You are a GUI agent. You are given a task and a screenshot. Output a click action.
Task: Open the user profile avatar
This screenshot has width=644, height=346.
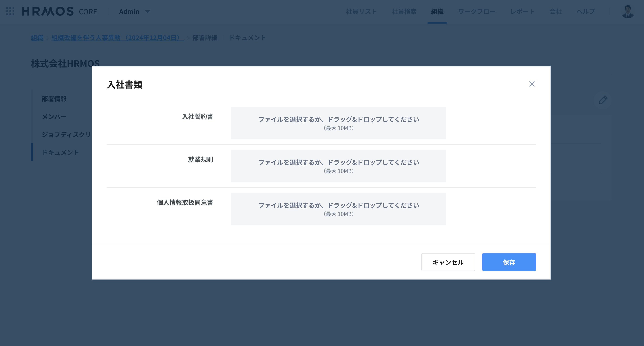coord(627,11)
